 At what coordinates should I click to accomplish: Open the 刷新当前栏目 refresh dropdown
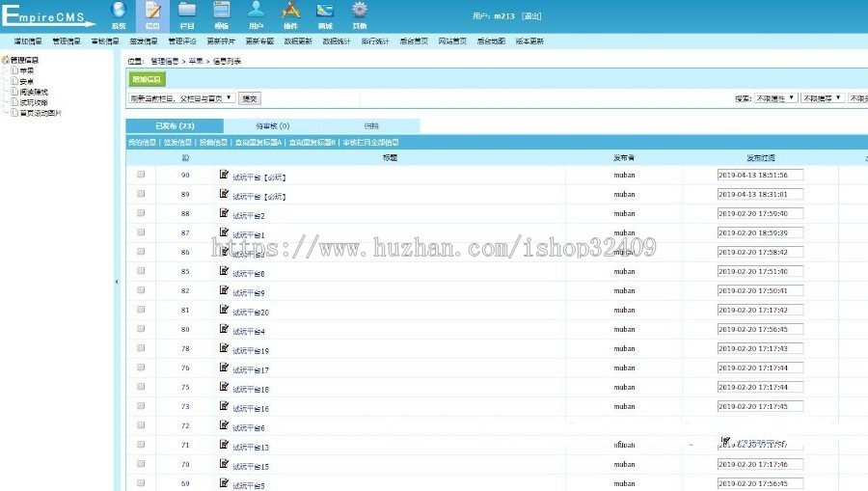[x=181, y=98]
